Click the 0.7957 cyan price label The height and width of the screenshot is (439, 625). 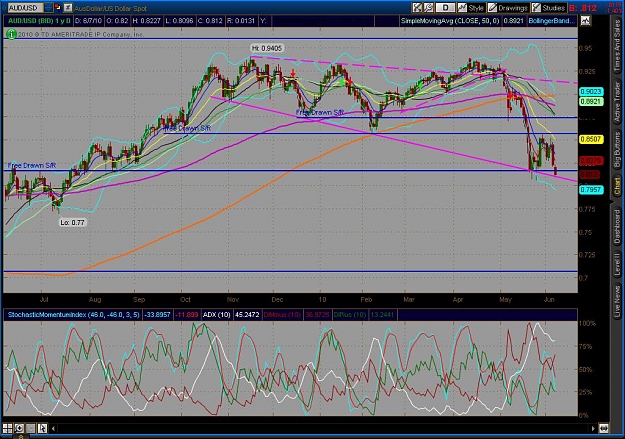591,190
